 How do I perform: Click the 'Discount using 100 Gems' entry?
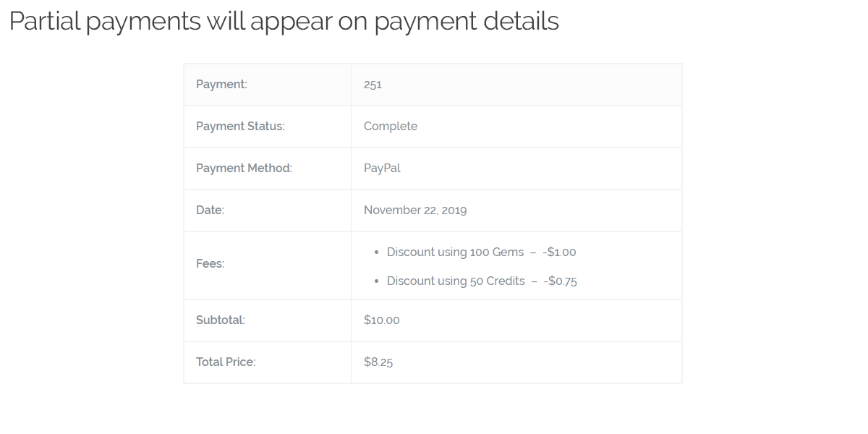(455, 252)
